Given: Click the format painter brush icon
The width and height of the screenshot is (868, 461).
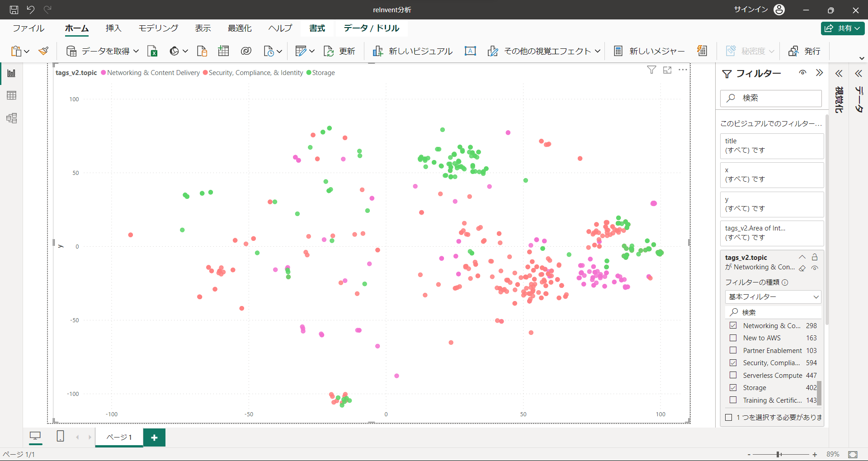Looking at the screenshot, I should (43, 51).
